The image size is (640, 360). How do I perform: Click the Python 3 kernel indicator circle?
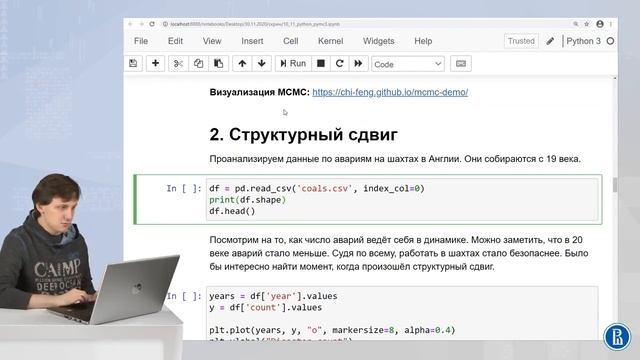[610, 41]
